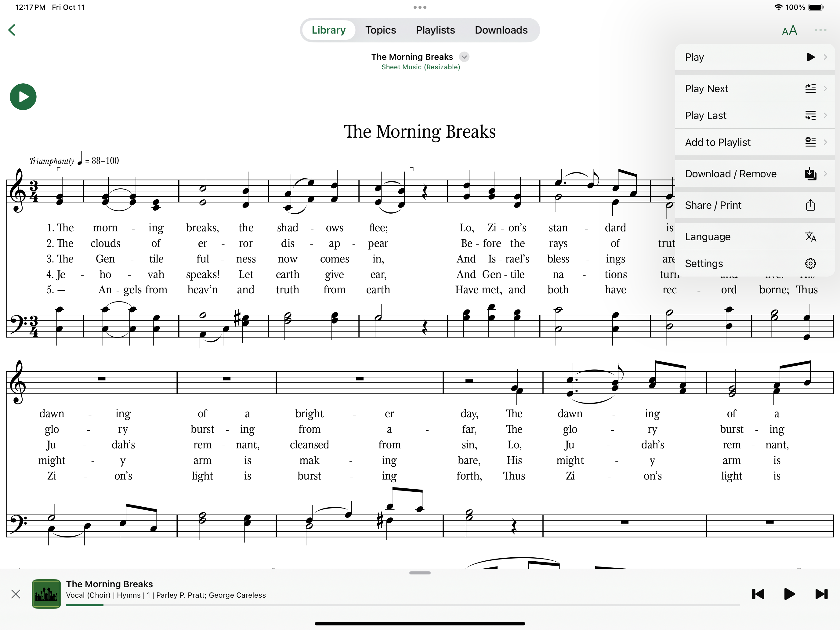Screen dimensions: 840x630
Task: Tap the Vocal (Choir) Hymns subtitle text
Action: click(x=166, y=596)
